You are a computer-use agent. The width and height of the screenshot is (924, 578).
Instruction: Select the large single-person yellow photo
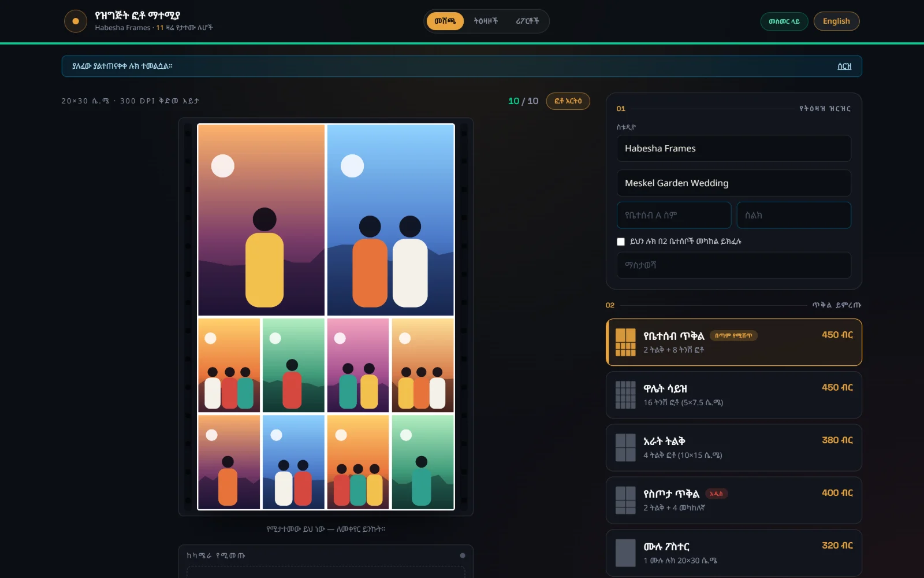262,220
